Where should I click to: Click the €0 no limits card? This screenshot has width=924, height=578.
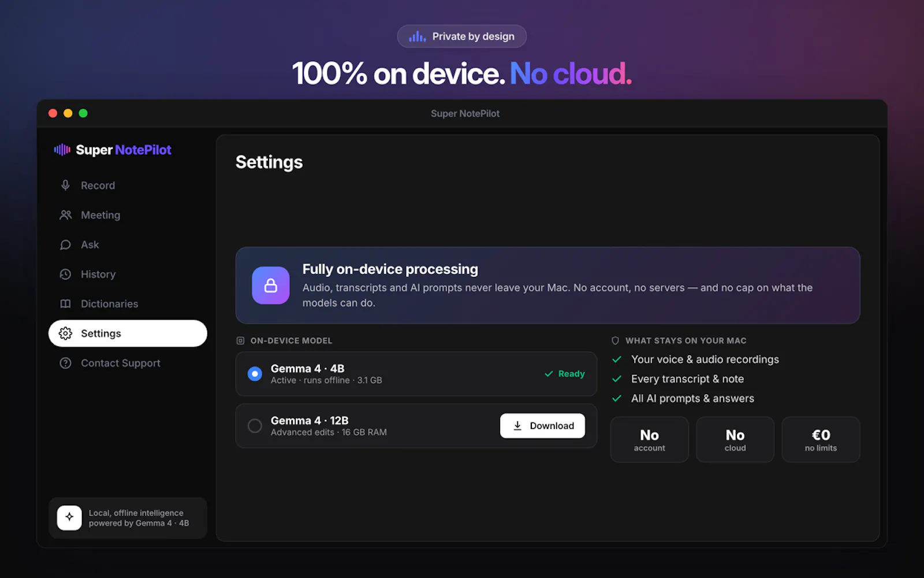pos(821,440)
